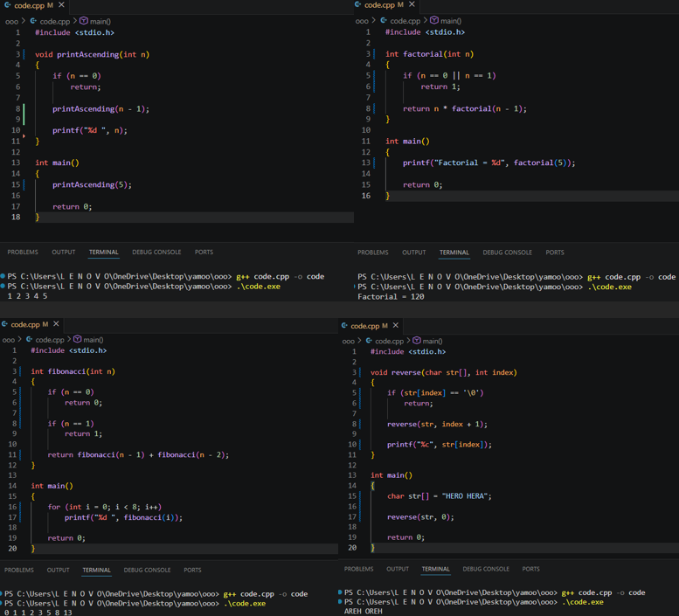Open PROBLEMS tab in the reverse pane
Viewport: 679px width, 616px height.
pyautogui.click(x=358, y=569)
